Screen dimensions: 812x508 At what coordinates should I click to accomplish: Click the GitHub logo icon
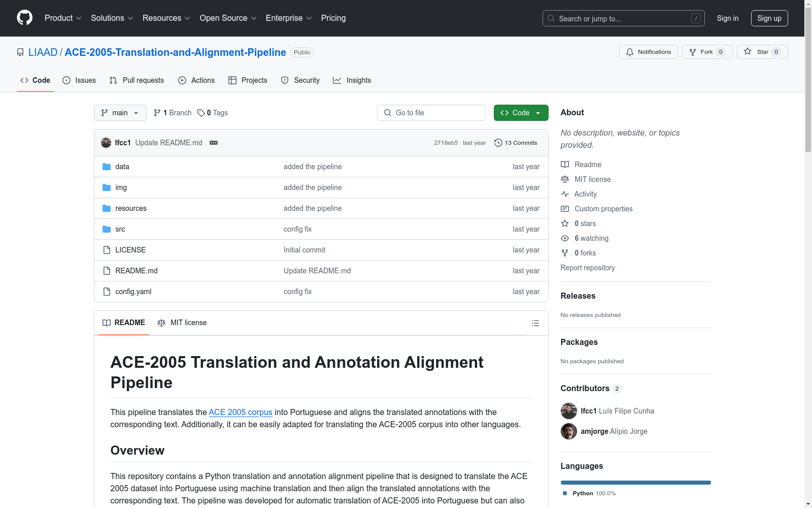tap(24, 18)
